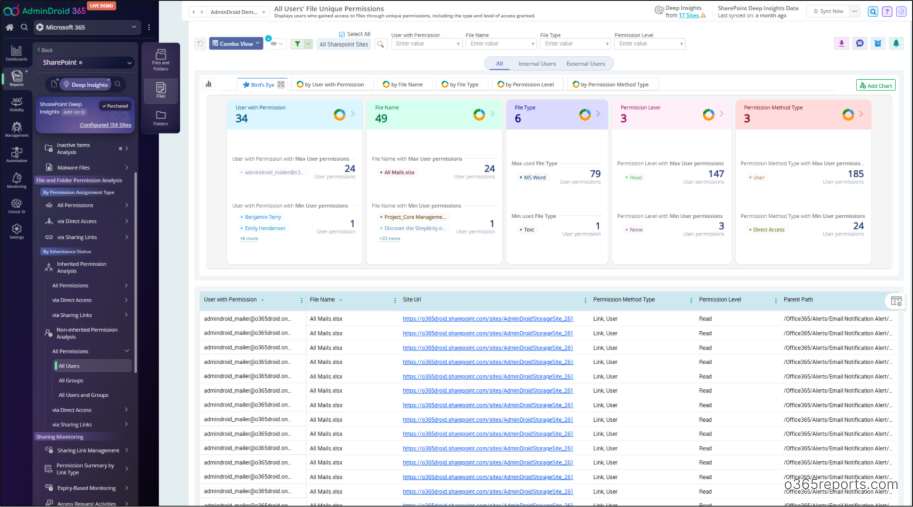Image resolution: width=913 pixels, height=507 pixels.
Task: Click the top-right help question icon
Action: point(887,12)
